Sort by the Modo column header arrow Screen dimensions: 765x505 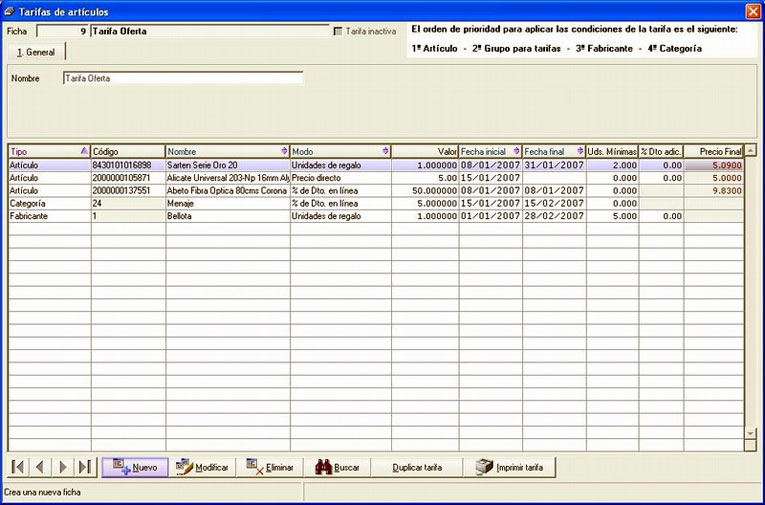pyautogui.click(x=385, y=151)
